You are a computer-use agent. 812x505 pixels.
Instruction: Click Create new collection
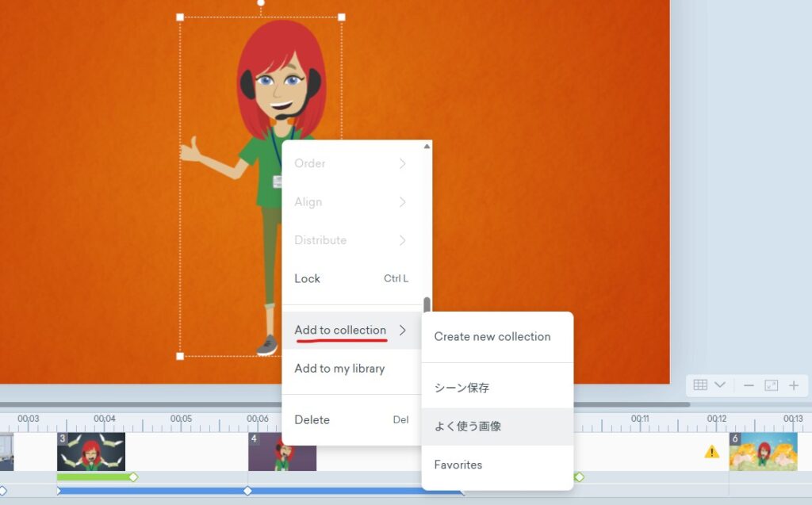[x=492, y=337]
